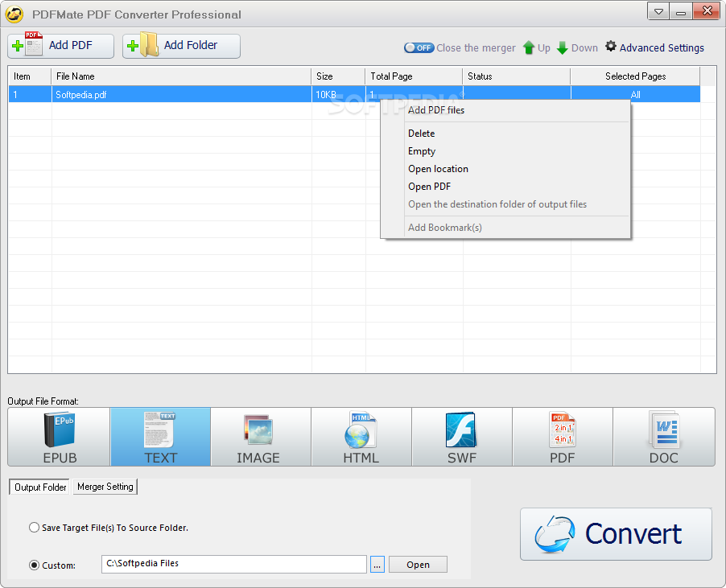Select PDF 2-in-1 output format

point(562,437)
